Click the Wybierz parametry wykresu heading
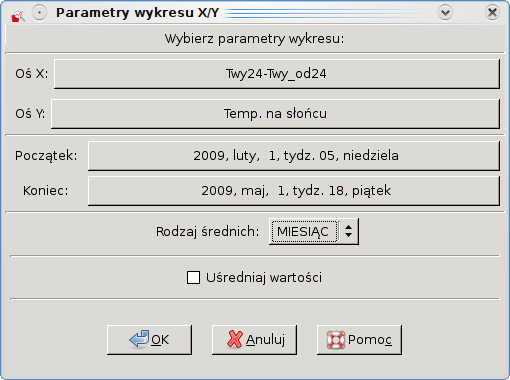Viewport: 510px width, 380px height. (254, 39)
